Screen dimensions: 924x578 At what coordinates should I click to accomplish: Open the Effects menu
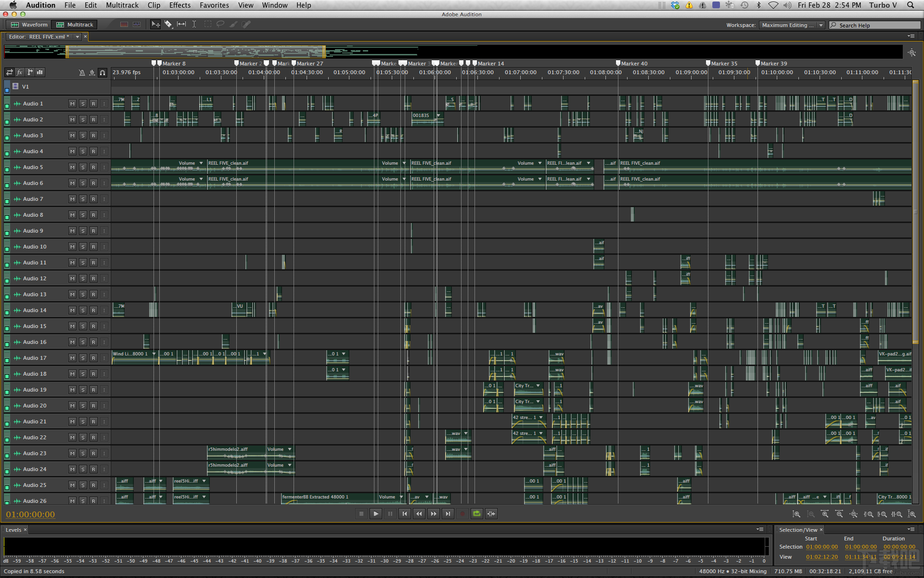(x=180, y=5)
